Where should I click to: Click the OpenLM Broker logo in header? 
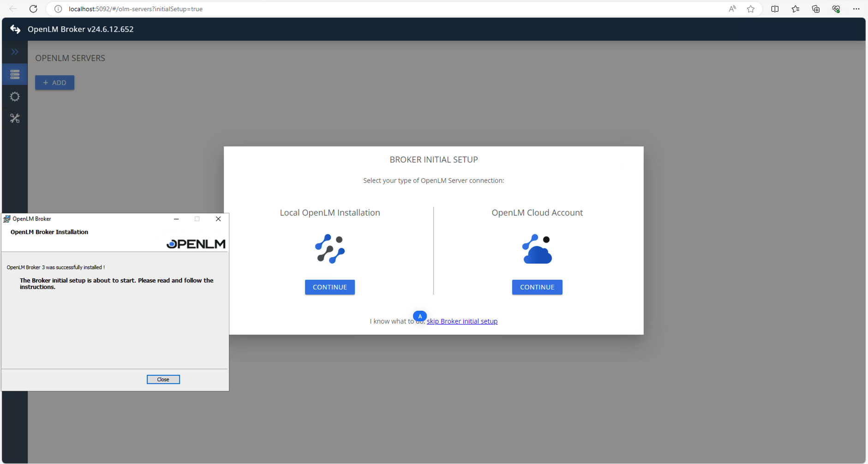(15, 29)
